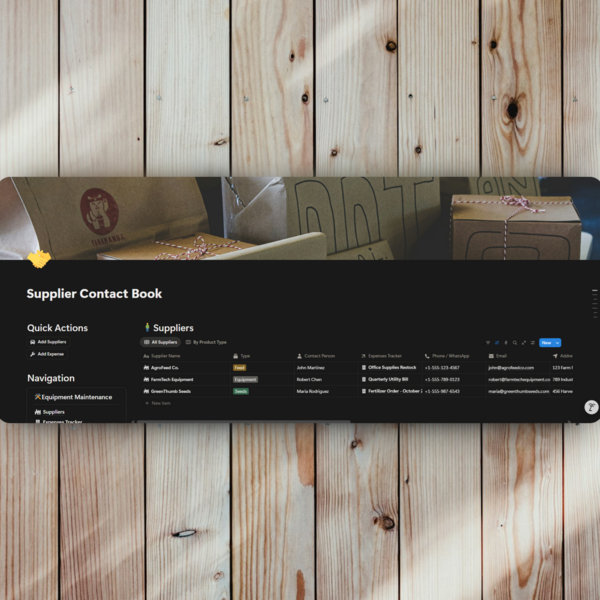Open the dropdown arrow beside the New button
The image size is (600, 600).
[x=558, y=343]
